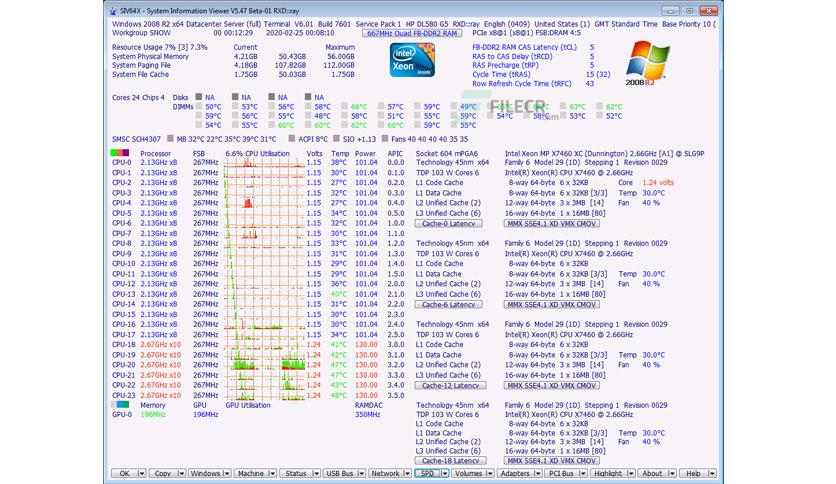
Task: Toggle the DIMM 49°C sensor box
Action: click(454, 107)
